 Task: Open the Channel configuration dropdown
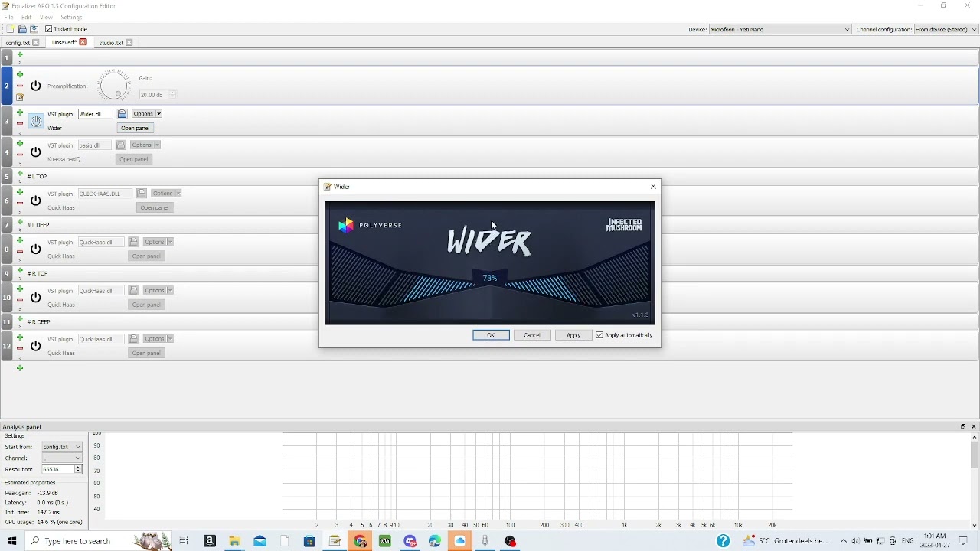pos(946,29)
